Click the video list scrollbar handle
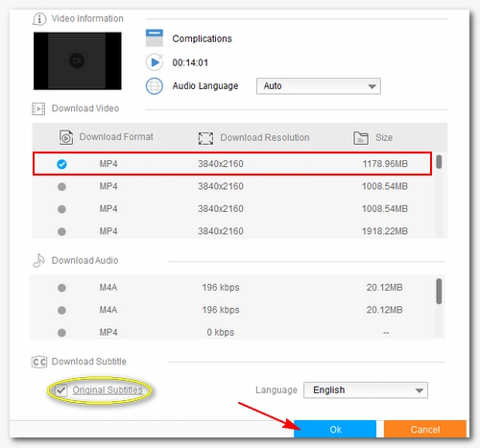The height and width of the screenshot is (448, 480). click(x=439, y=162)
